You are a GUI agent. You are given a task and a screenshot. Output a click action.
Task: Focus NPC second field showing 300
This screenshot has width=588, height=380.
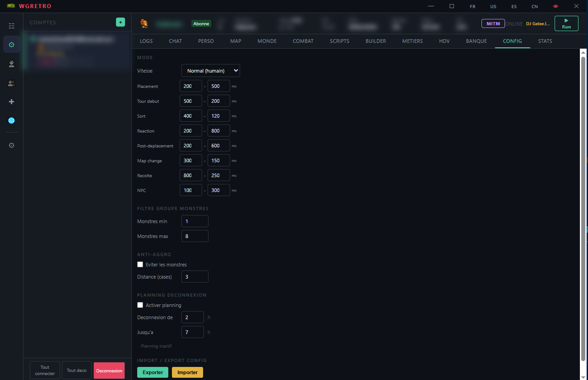(x=219, y=190)
